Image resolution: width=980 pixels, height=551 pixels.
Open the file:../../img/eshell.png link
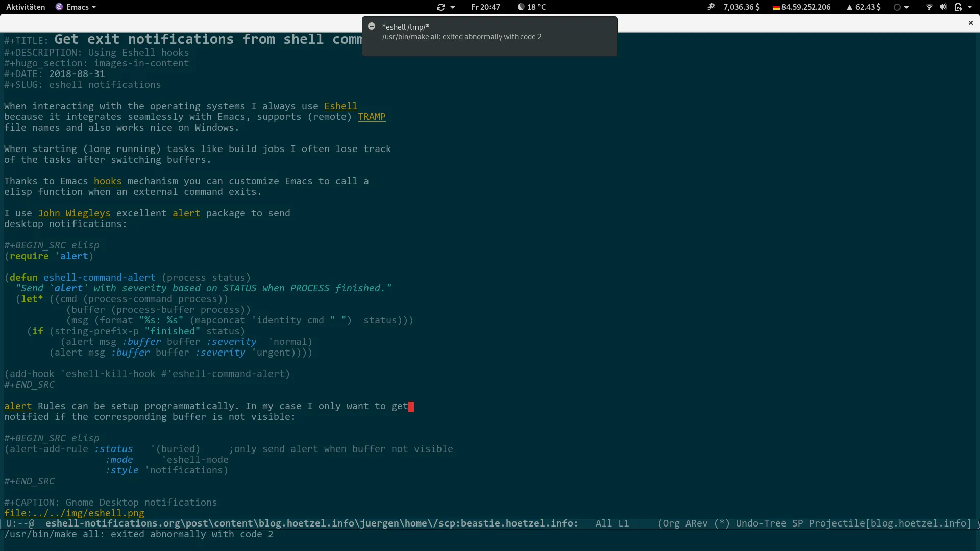click(74, 513)
